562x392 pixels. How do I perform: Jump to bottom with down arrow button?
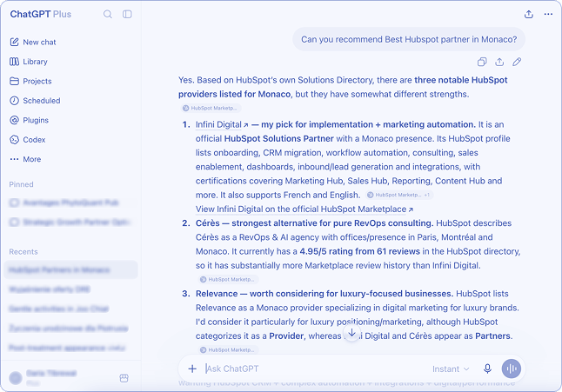[352, 333]
